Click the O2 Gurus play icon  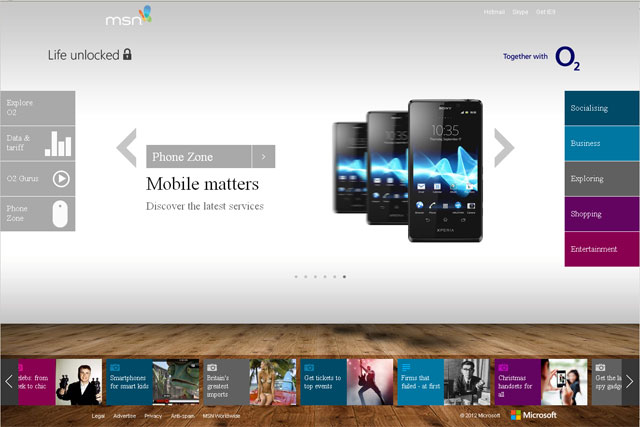(x=61, y=179)
